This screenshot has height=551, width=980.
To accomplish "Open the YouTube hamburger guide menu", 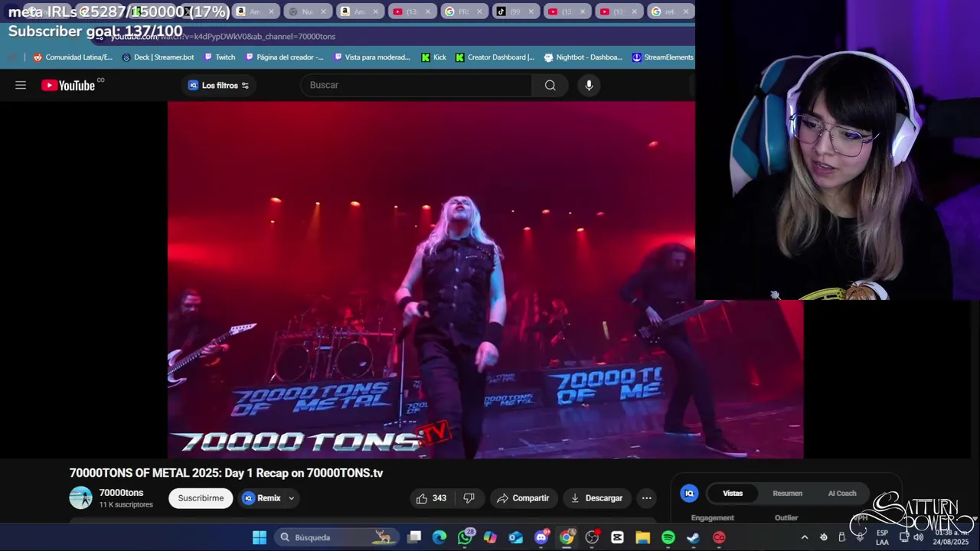I will [21, 85].
